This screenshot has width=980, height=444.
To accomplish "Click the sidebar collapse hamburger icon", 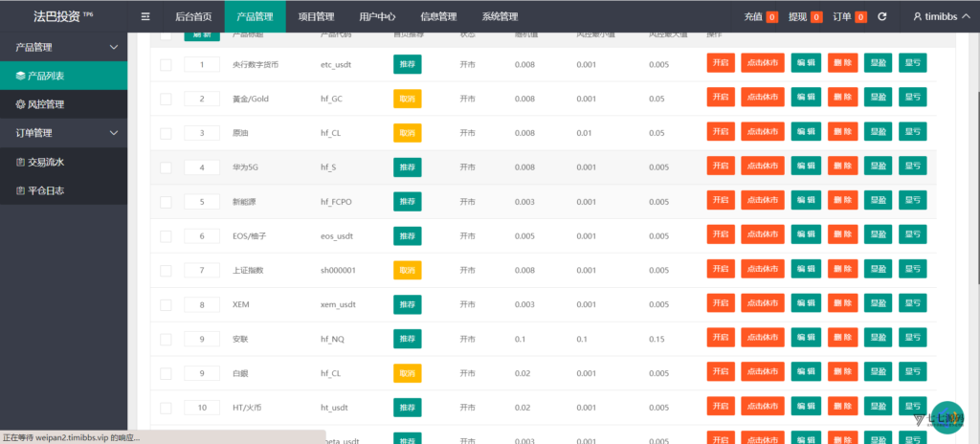I will coord(145,17).
